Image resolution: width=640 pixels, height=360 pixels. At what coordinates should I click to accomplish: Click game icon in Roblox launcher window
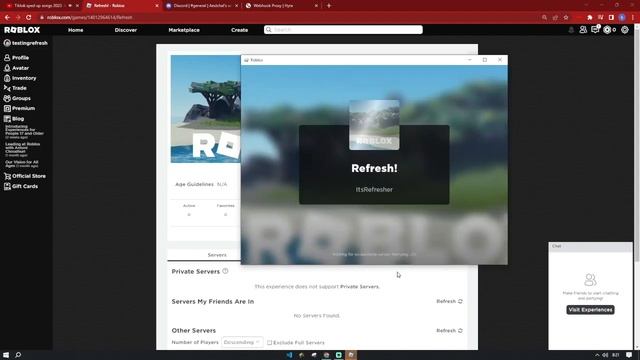tap(374, 125)
